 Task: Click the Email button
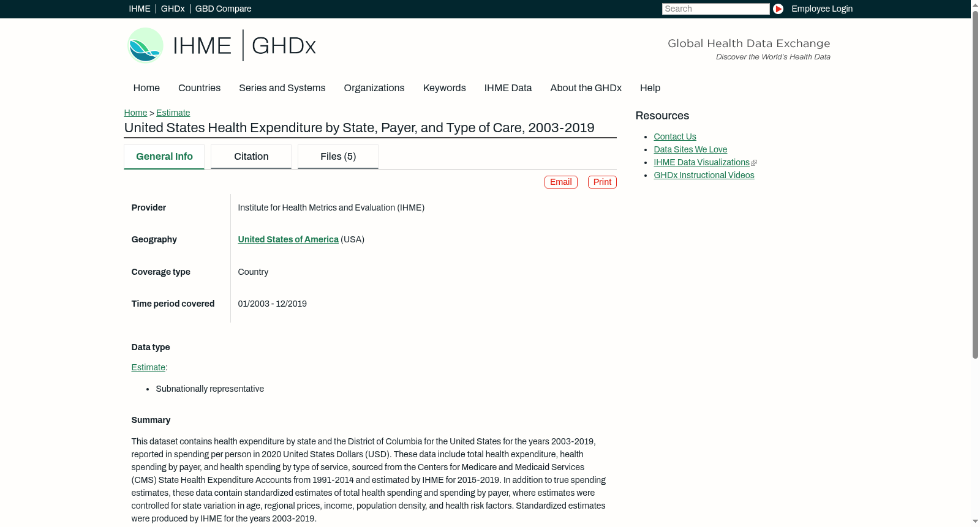[x=561, y=182]
